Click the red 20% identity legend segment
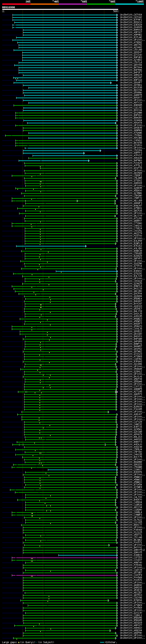The image size is (146, 644). 16,4
